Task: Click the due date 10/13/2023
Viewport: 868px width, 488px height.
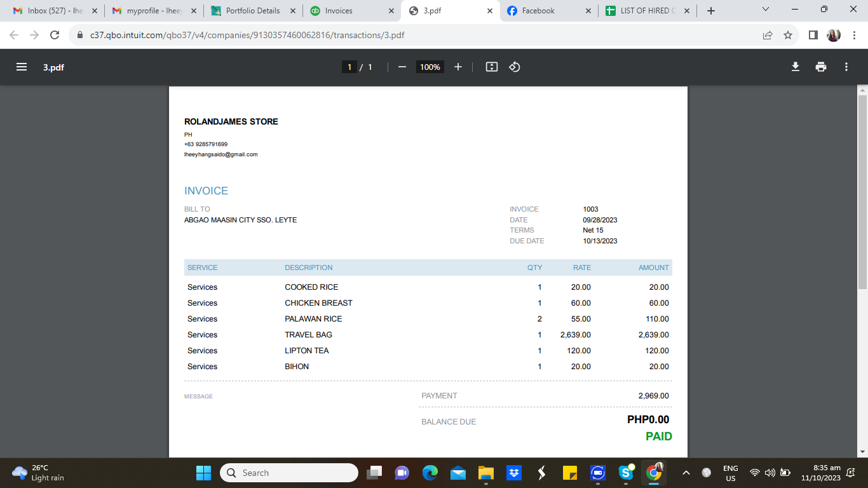Action: [x=600, y=241]
